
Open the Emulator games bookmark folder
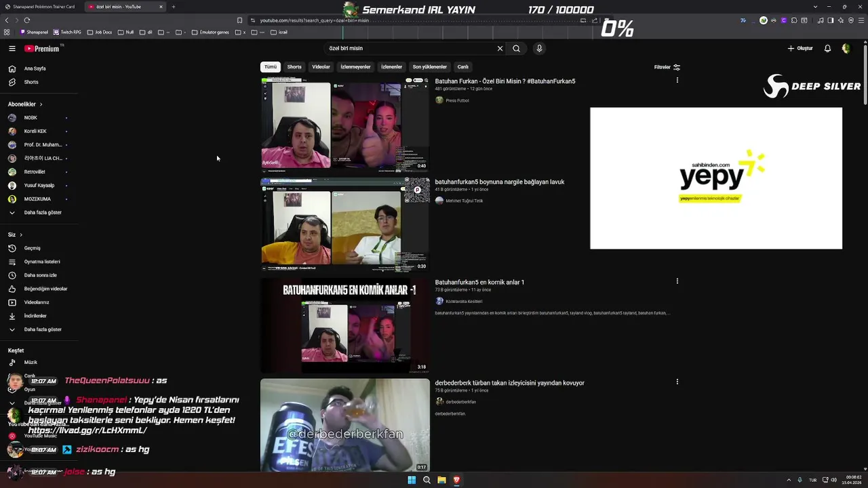(x=210, y=32)
